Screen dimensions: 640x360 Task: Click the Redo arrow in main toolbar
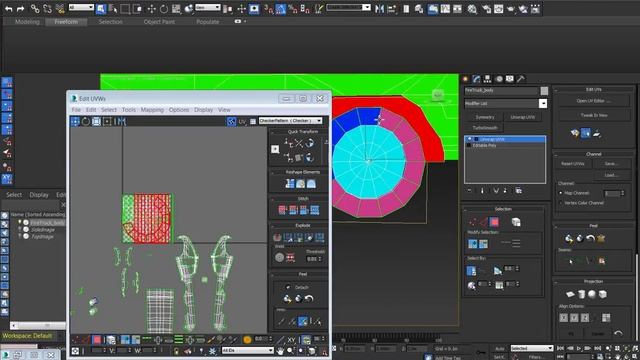20,8
